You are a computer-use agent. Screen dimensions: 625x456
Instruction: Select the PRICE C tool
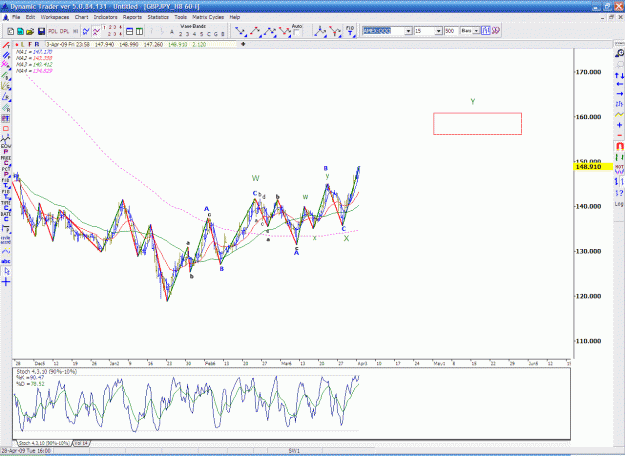(6, 161)
